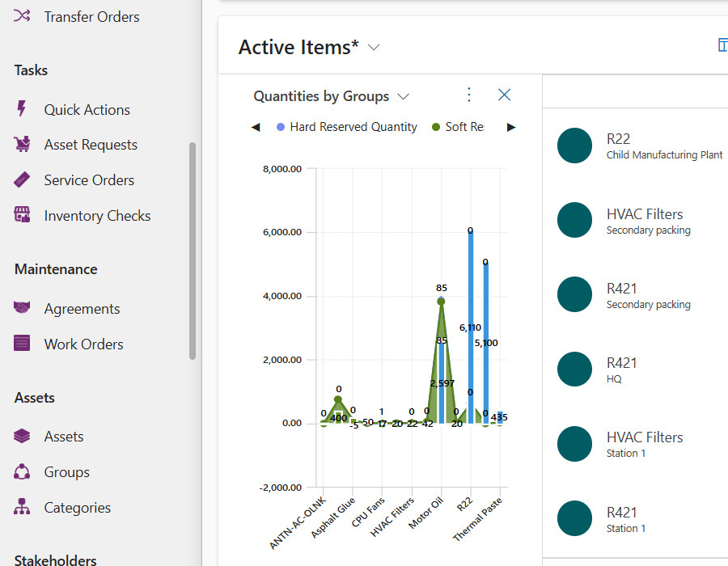Screen dimensions: 728x566
Task: Toggle the Soft Reserved legend item
Action: click(x=458, y=127)
